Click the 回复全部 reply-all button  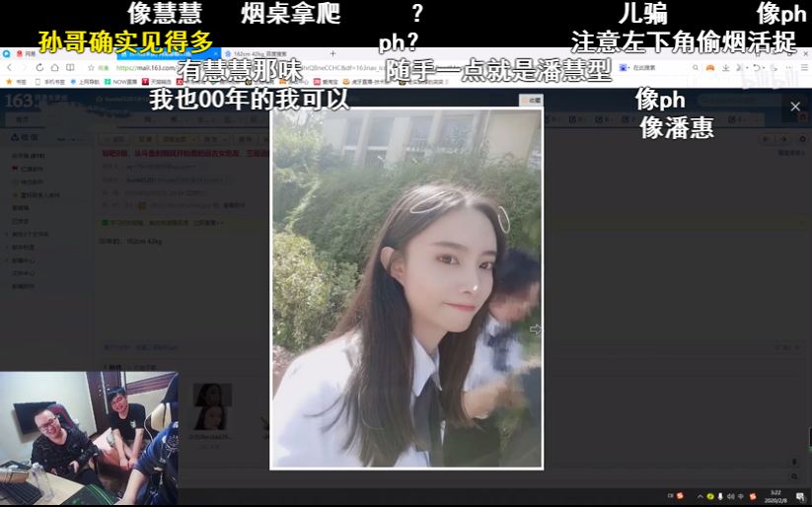click(174, 139)
